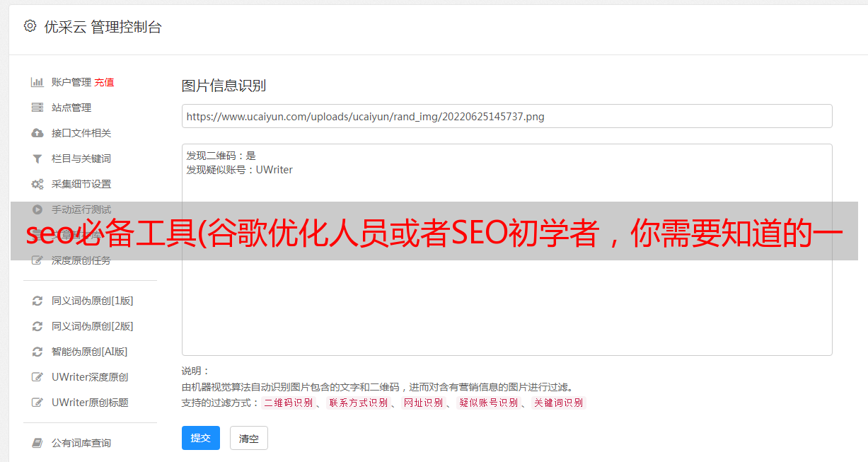
Task: Open UWriter原创标题 page
Action: pyautogui.click(x=90, y=403)
